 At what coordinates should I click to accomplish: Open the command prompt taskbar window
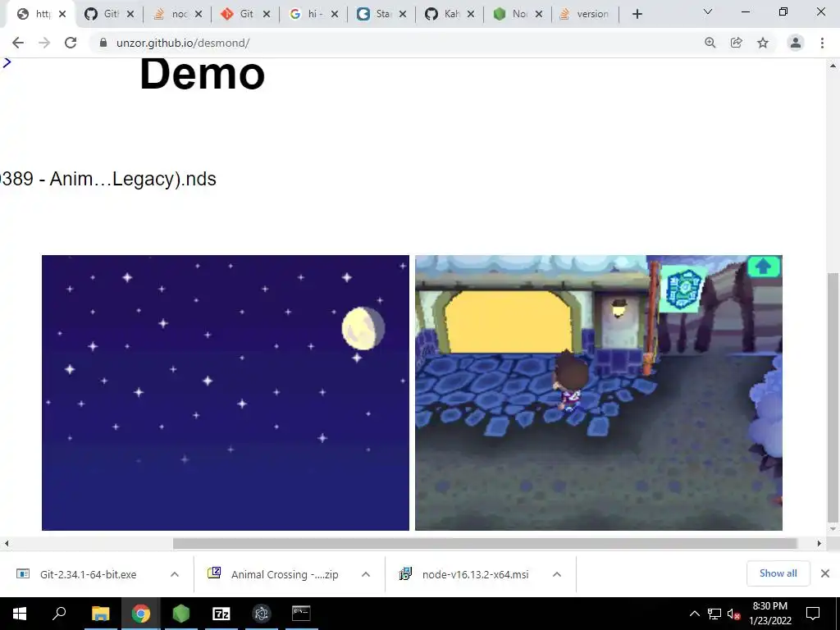[301, 614]
